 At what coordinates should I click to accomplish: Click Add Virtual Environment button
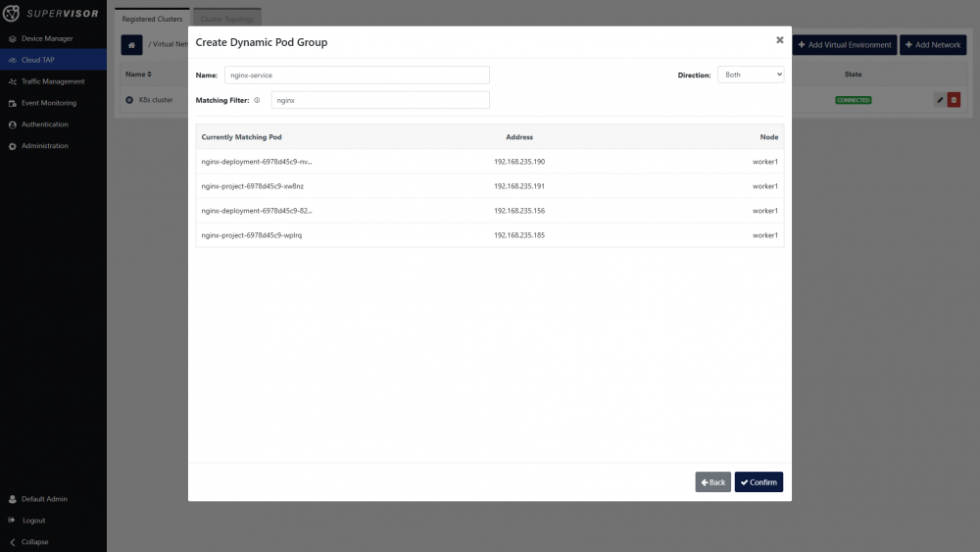click(845, 45)
